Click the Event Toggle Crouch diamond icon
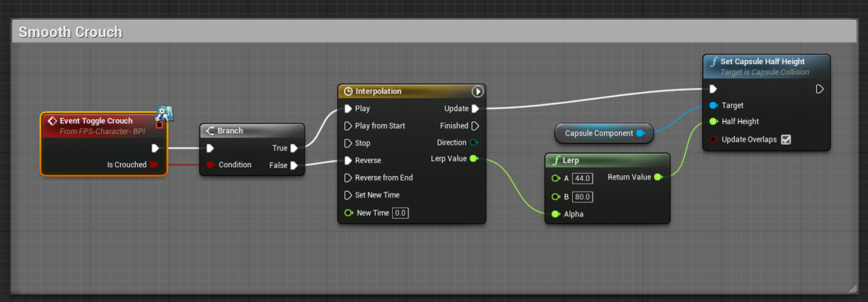868x302 pixels. pos(51,121)
